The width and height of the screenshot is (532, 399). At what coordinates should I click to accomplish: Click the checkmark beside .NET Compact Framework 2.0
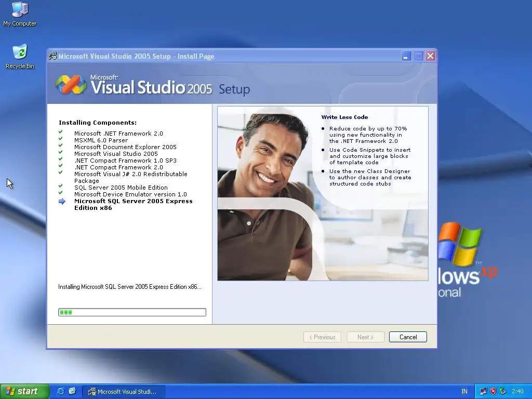[60, 166]
